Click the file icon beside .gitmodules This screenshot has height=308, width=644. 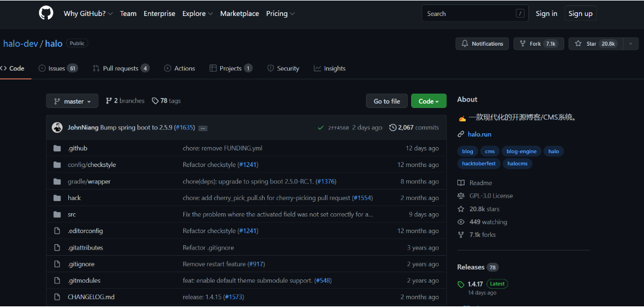click(x=57, y=280)
